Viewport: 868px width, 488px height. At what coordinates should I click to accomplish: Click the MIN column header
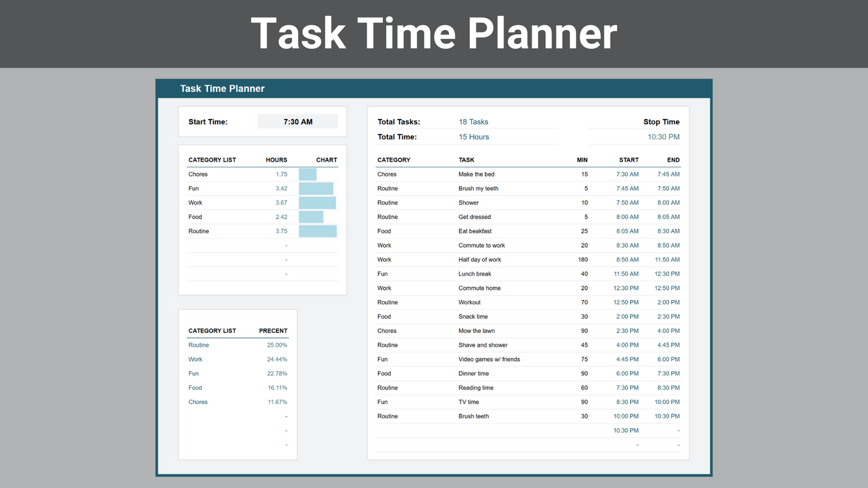581,160
